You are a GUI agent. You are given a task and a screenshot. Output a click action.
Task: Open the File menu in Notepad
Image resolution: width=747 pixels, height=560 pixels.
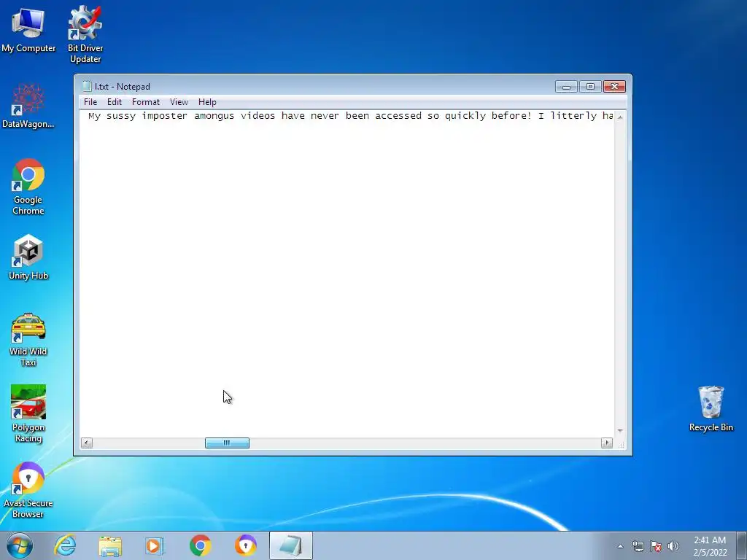point(90,102)
